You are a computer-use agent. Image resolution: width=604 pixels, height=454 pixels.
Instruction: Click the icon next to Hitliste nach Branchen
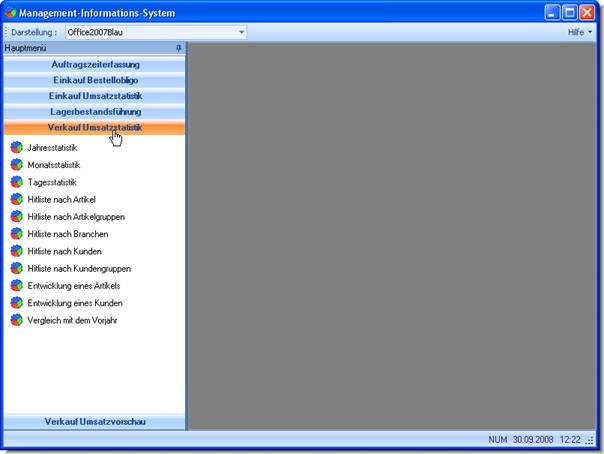[17, 234]
